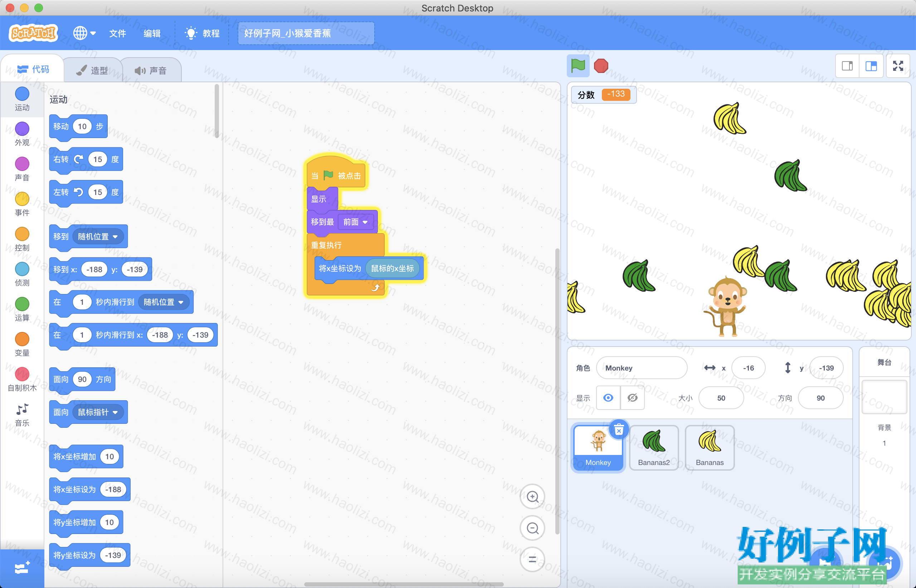This screenshot has width=916, height=588.
Task: Click the block palette vertical scrollbar
Action: click(216, 111)
